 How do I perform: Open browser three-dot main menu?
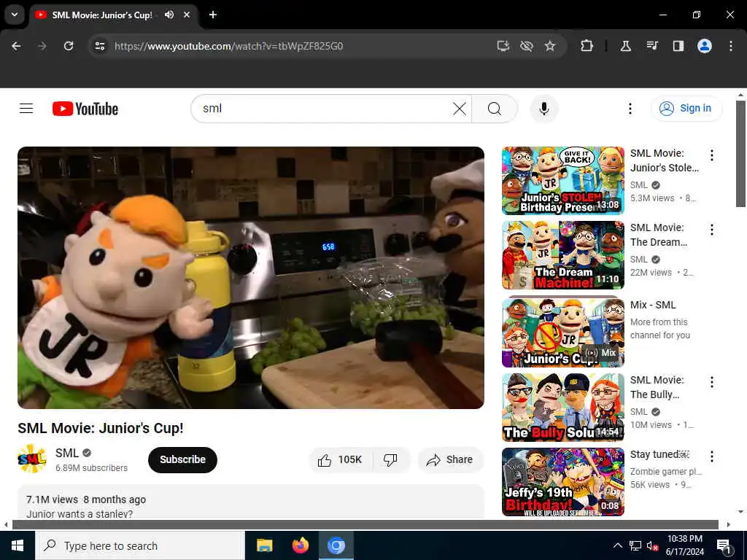[x=731, y=46]
